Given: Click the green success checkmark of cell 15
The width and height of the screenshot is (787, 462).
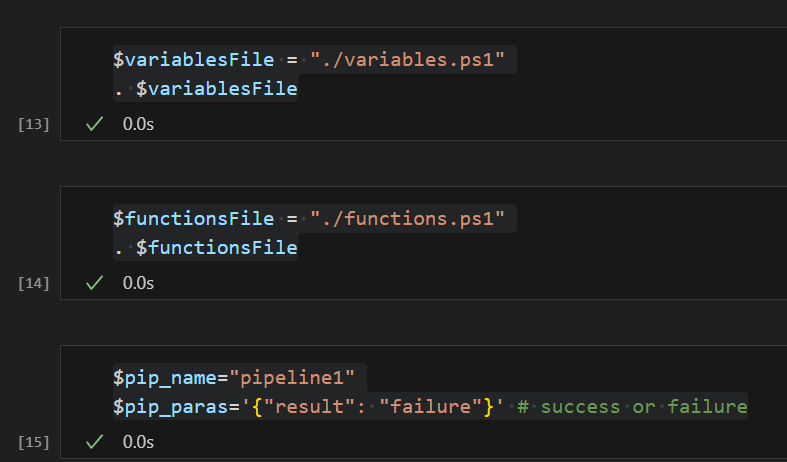Looking at the screenshot, I should [x=94, y=442].
